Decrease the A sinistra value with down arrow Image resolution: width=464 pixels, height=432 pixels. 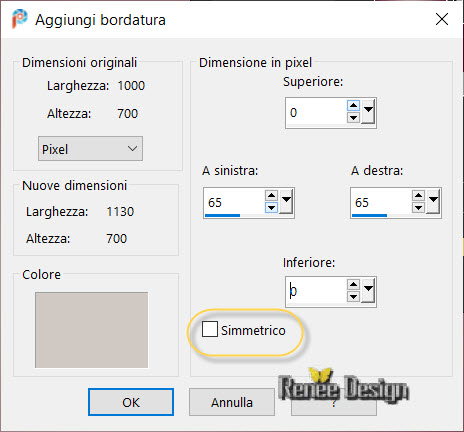coord(271,208)
